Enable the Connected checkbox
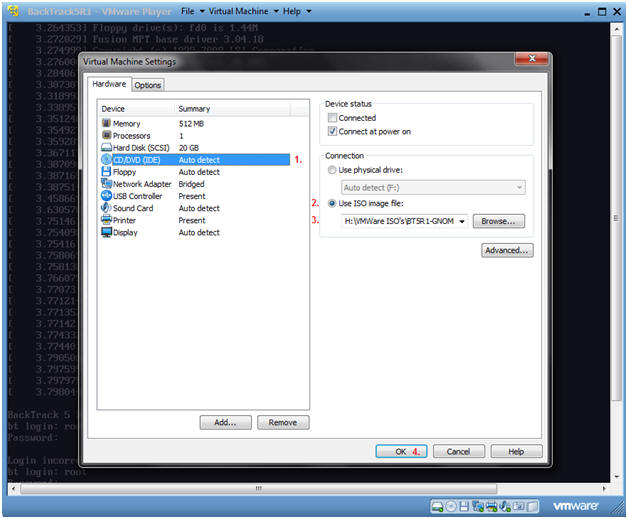This screenshot has width=628, height=519. [x=332, y=118]
